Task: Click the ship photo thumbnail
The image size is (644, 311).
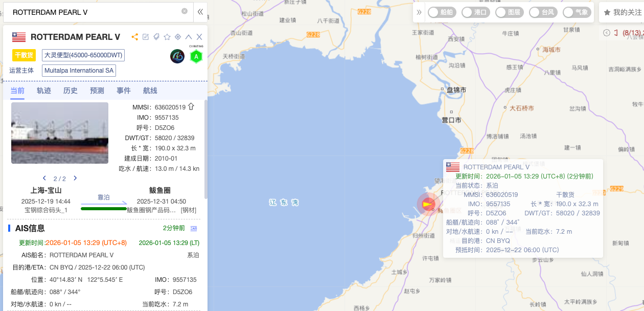Action: [60, 133]
